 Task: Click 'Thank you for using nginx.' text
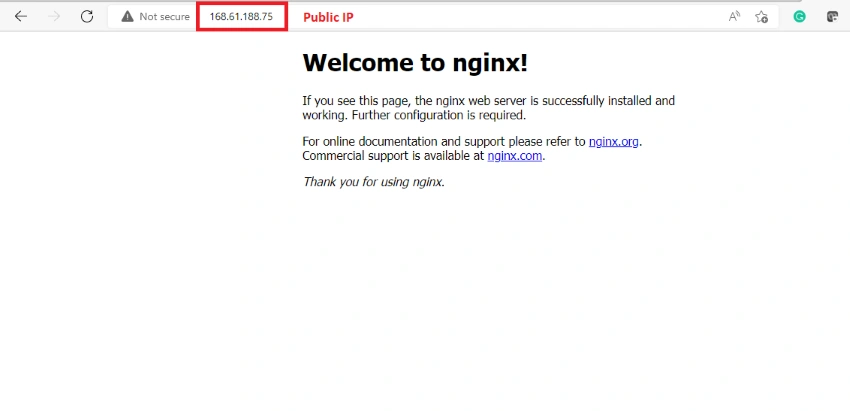click(x=374, y=182)
